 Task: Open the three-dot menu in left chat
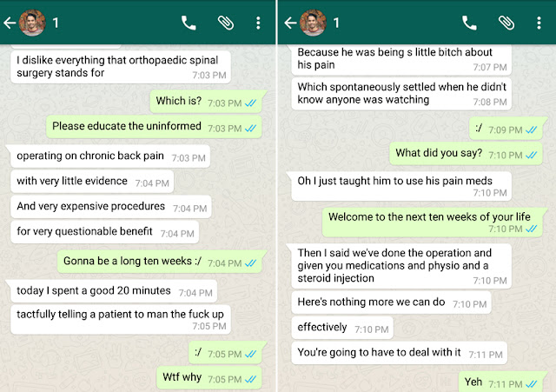click(x=258, y=23)
